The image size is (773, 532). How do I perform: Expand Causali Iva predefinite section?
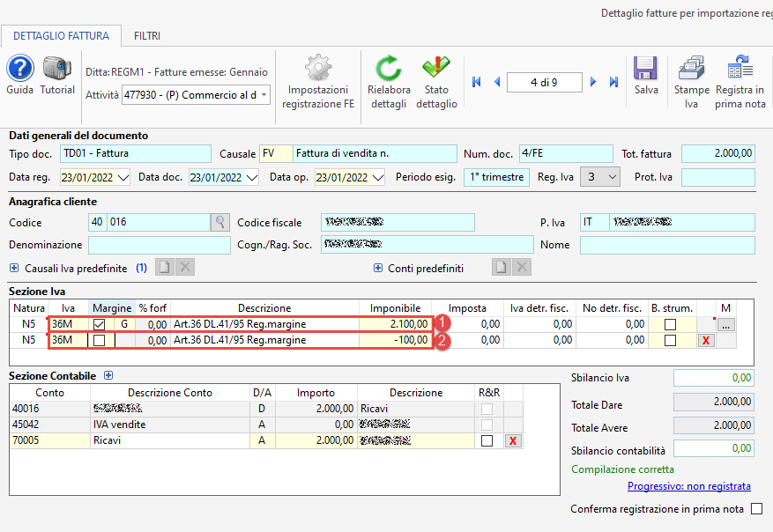[x=14, y=268]
